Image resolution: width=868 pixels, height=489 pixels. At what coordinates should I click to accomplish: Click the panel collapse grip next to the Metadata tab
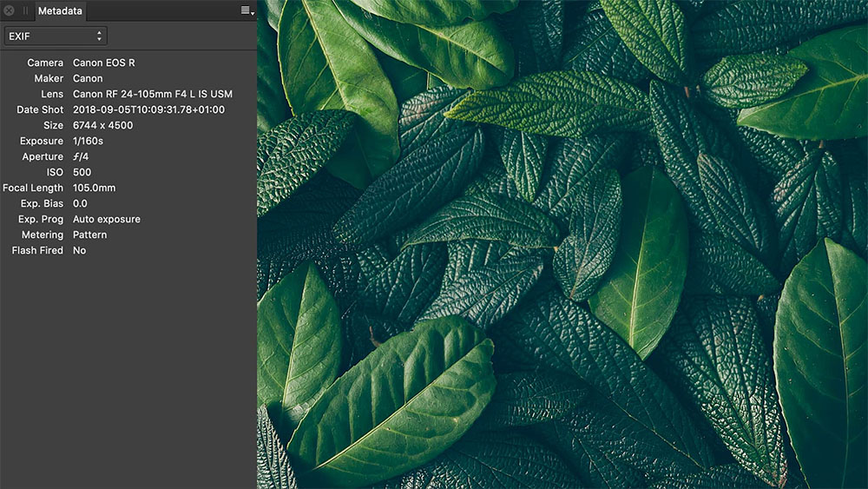point(25,10)
